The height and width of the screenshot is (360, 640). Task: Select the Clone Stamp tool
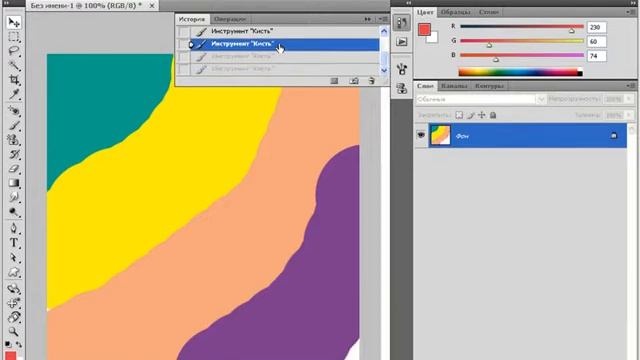point(13,140)
